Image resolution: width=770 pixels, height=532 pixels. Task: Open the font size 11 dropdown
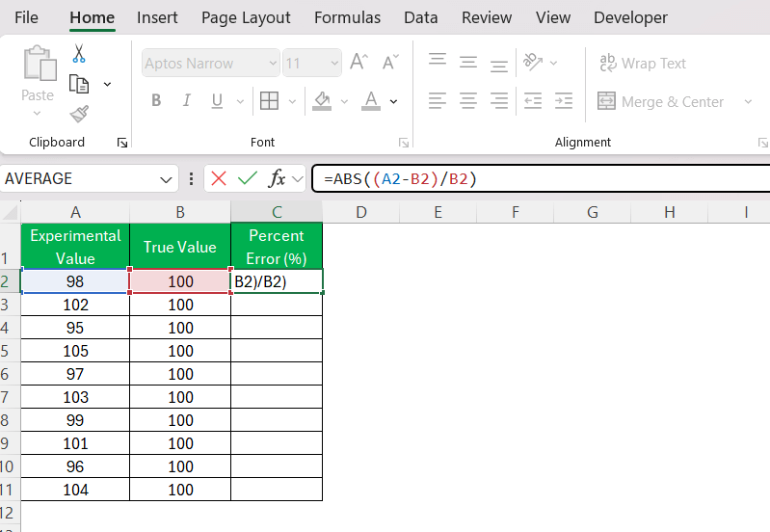(334, 63)
